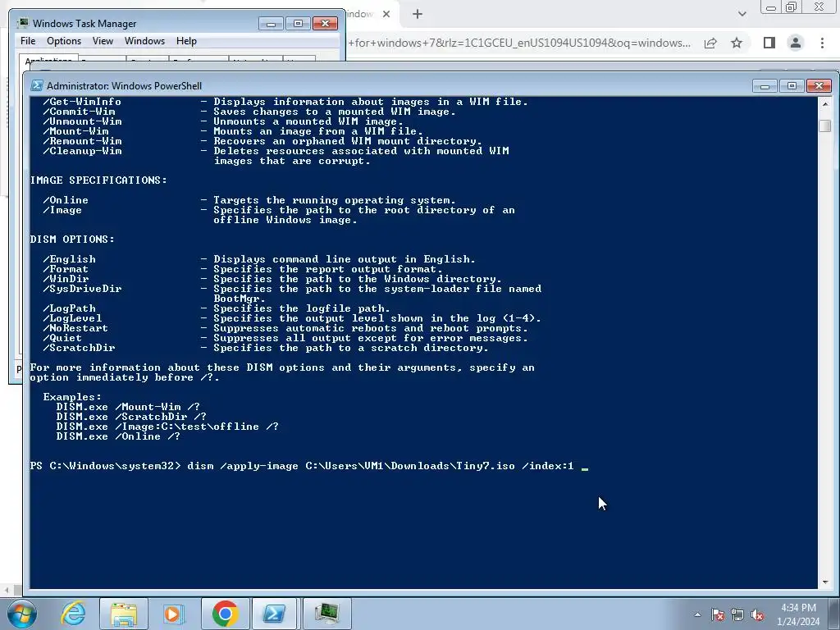840x630 pixels.
Task: Minimize the PowerShell window
Action: (x=765, y=85)
